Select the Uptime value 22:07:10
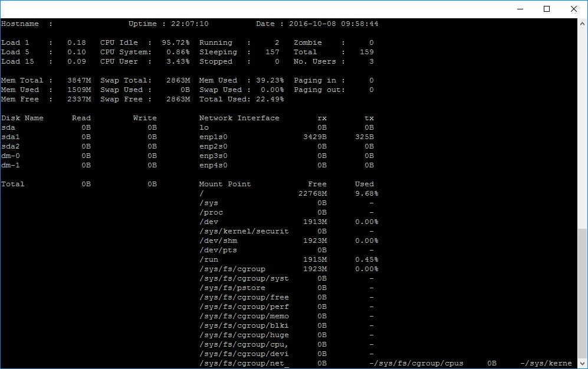 pos(190,24)
